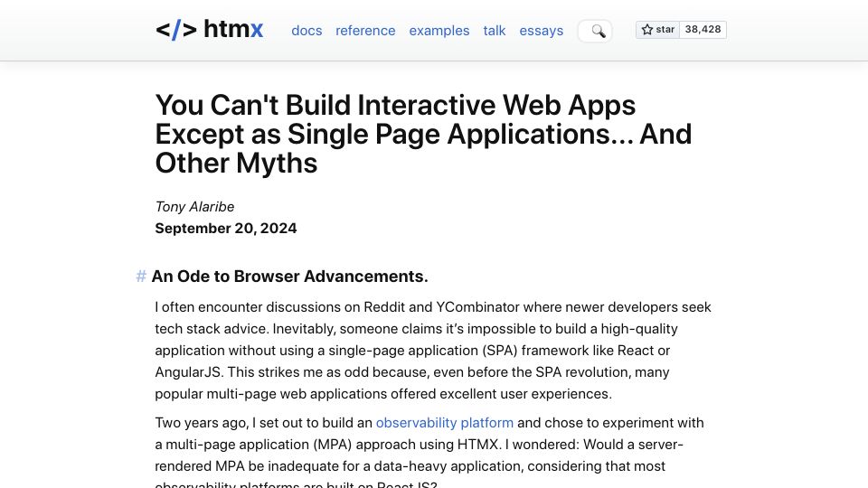Screen dimensions: 868x488
Task: Click the essay title heading
Action: [x=423, y=134]
